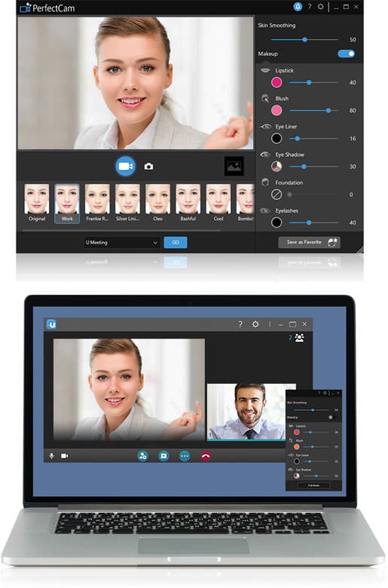The height and width of the screenshot is (588, 388).
Task: Open PerfectCam settings gear
Action: coord(320,7)
